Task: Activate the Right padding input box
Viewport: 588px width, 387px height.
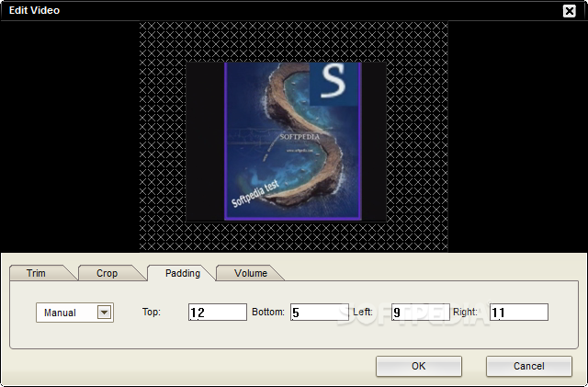Action: pyautogui.click(x=519, y=313)
